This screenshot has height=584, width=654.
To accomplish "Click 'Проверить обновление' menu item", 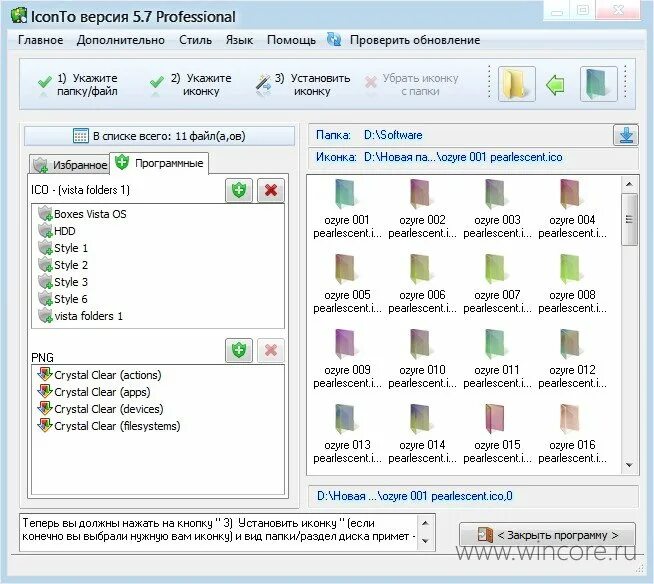I will pos(415,40).
